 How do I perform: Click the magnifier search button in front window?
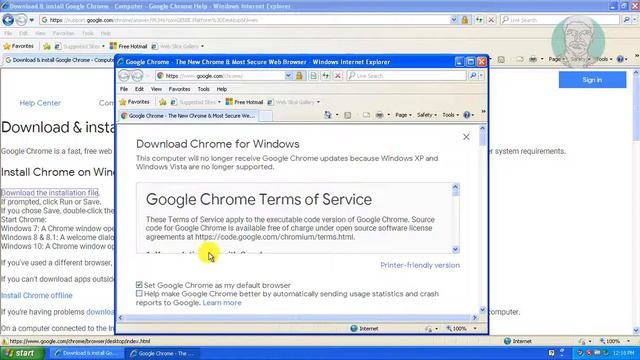(x=473, y=76)
